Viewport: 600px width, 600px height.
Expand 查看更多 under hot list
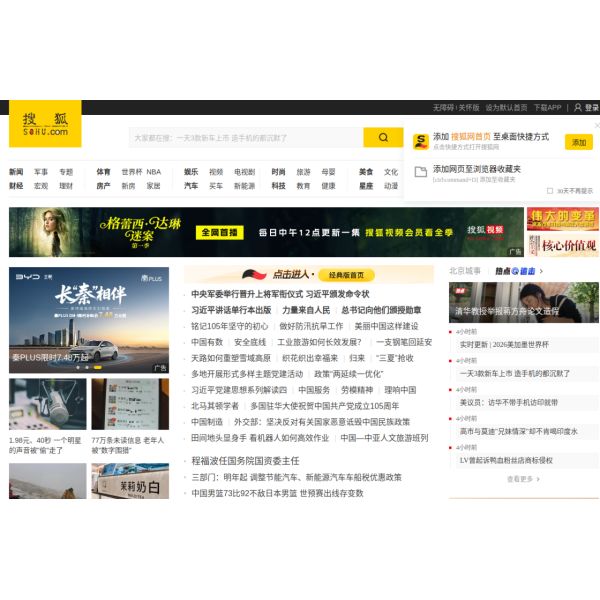(x=523, y=479)
